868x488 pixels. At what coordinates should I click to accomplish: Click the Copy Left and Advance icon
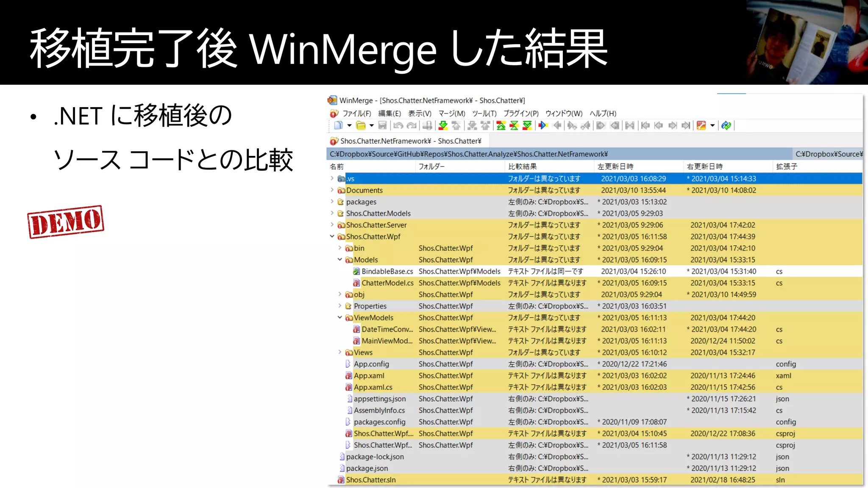click(585, 125)
